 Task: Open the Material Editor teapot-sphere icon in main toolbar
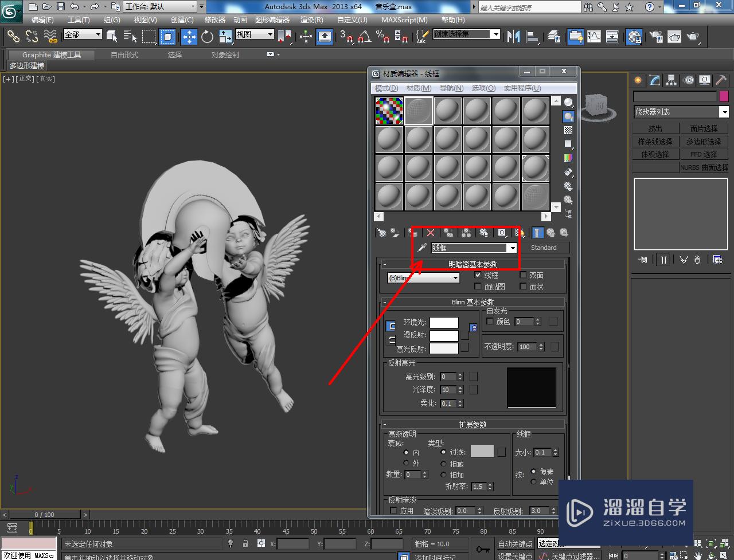click(634, 37)
